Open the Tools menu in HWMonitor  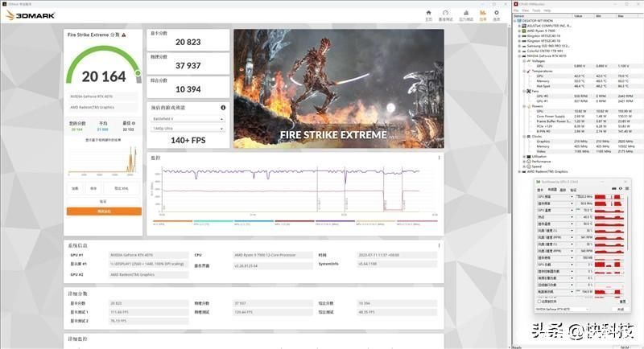(536, 10)
